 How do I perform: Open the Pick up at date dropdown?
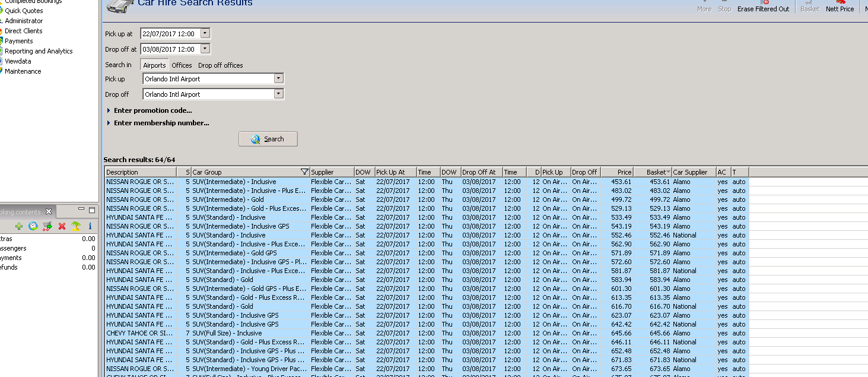pos(205,34)
